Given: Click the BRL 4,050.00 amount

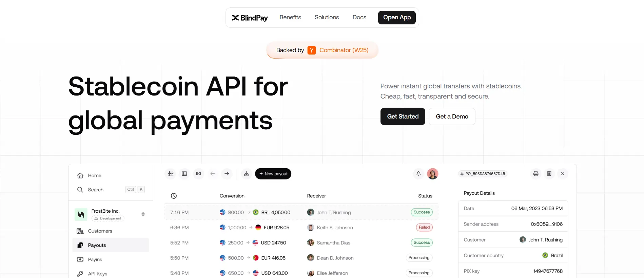Looking at the screenshot, I should (x=276, y=212).
